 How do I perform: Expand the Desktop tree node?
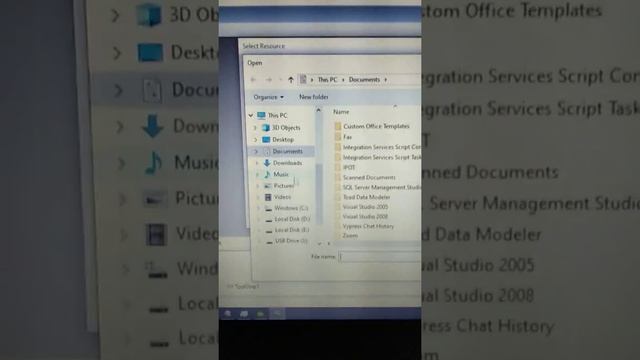(256, 140)
